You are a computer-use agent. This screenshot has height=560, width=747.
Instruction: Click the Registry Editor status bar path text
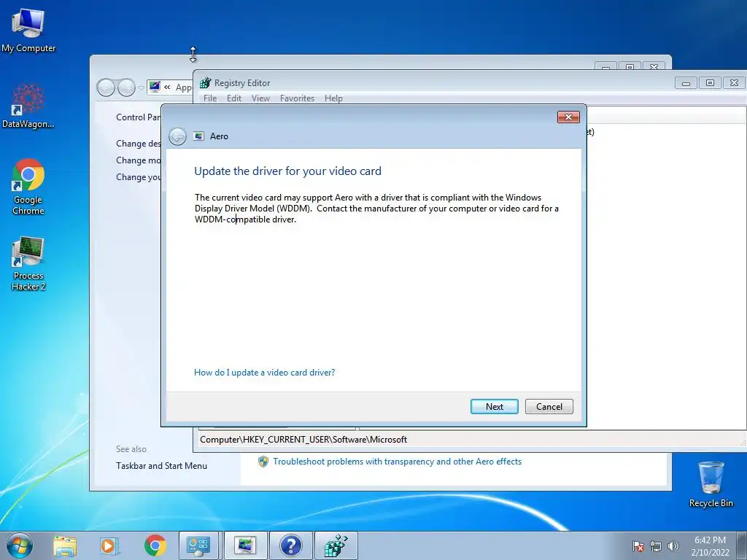click(303, 440)
